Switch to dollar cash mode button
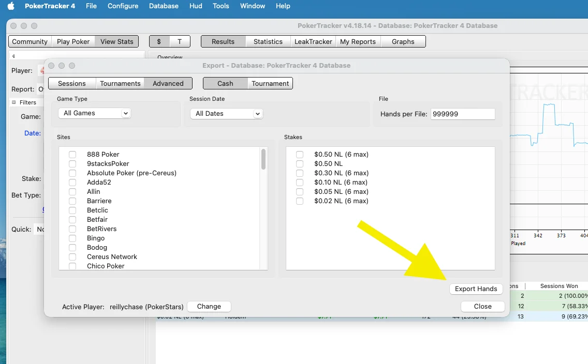The height and width of the screenshot is (364, 588). [x=159, y=41]
